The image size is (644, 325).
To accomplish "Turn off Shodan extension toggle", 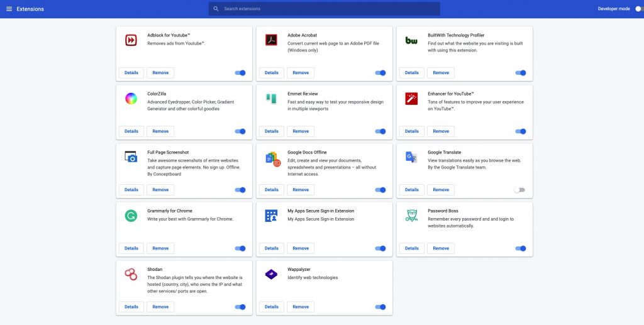I will 240,307.
